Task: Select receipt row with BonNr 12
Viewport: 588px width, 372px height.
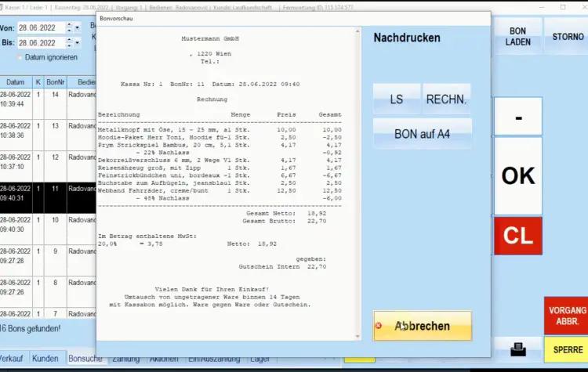Action: (48, 167)
